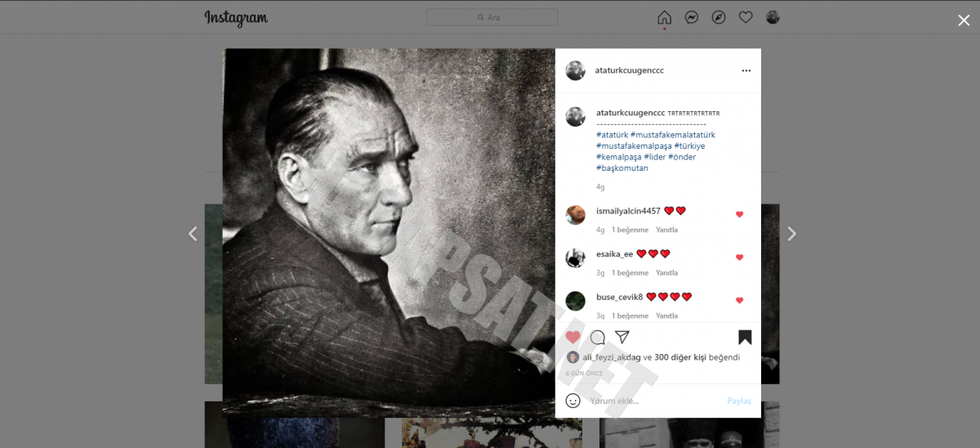Go to next post with right chevron
This screenshot has width=980, height=448.
tap(791, 234)
